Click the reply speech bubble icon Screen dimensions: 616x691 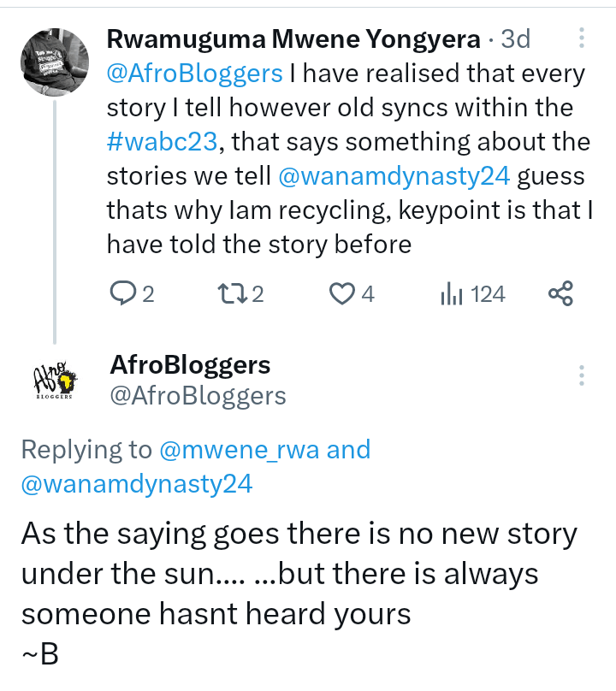pyautogui.click(x=123, y=294)
